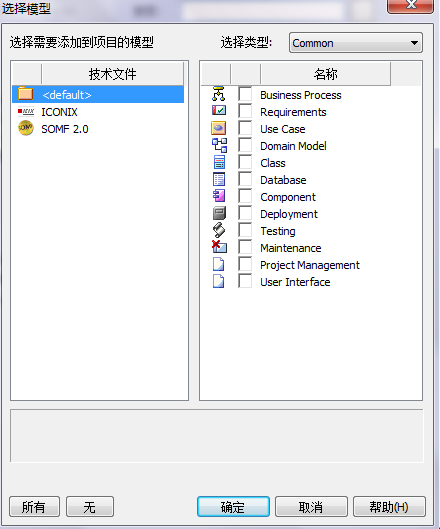Check the Business Process checkbox
This screenshot has height=529, width=440.
[x=245, y=94]
